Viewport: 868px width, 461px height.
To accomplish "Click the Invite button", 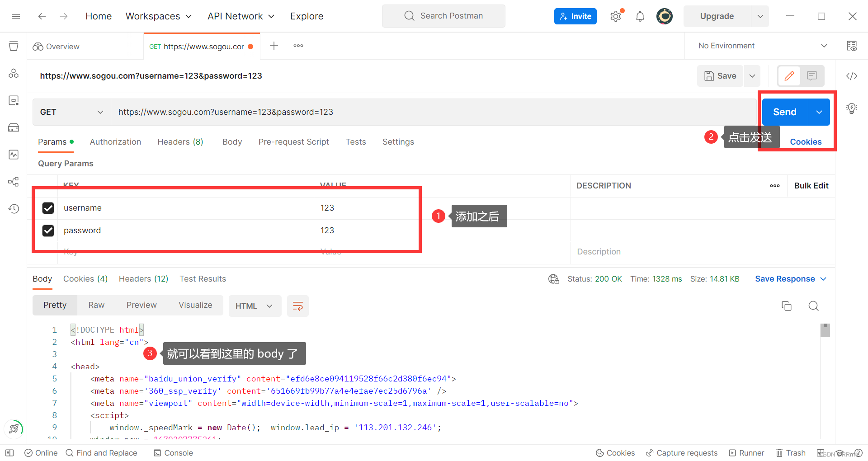I will (x=576, y=16).
